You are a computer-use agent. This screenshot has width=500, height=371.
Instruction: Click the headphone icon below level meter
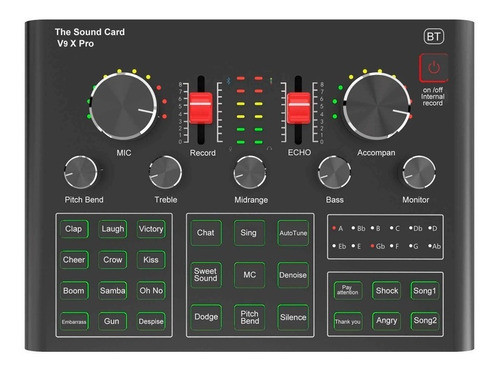pos(269,148)
